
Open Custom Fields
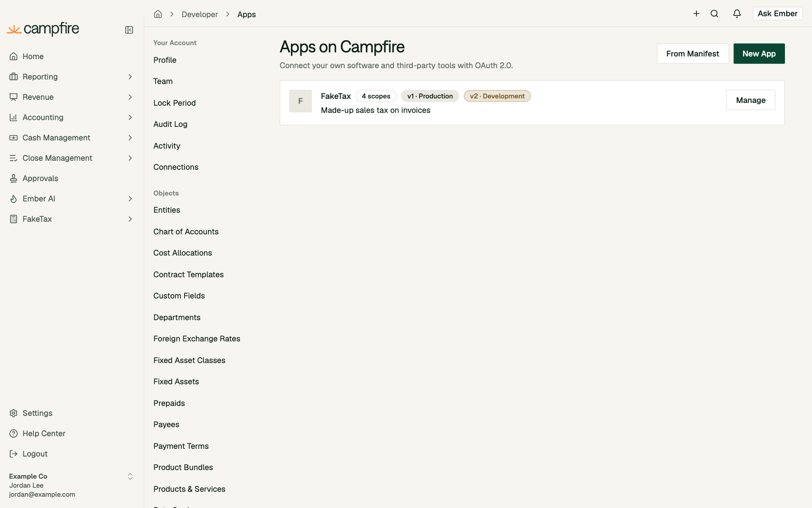tap(179, 296)
